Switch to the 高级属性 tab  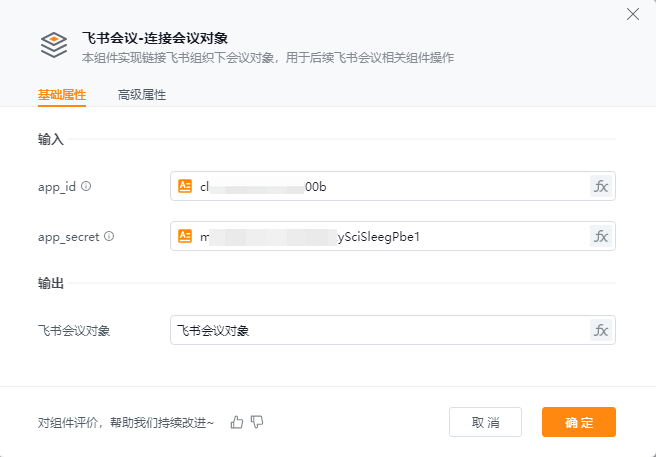tap(142, 95)
